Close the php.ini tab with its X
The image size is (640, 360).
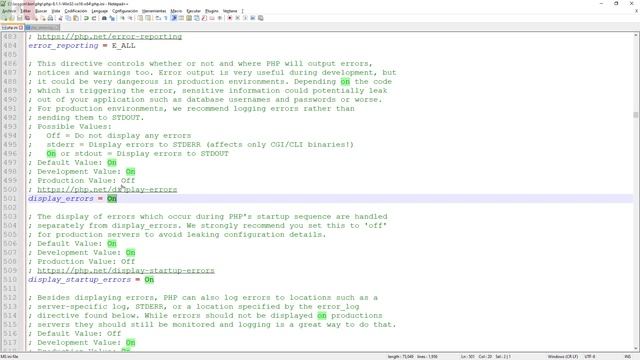(21, 27)
